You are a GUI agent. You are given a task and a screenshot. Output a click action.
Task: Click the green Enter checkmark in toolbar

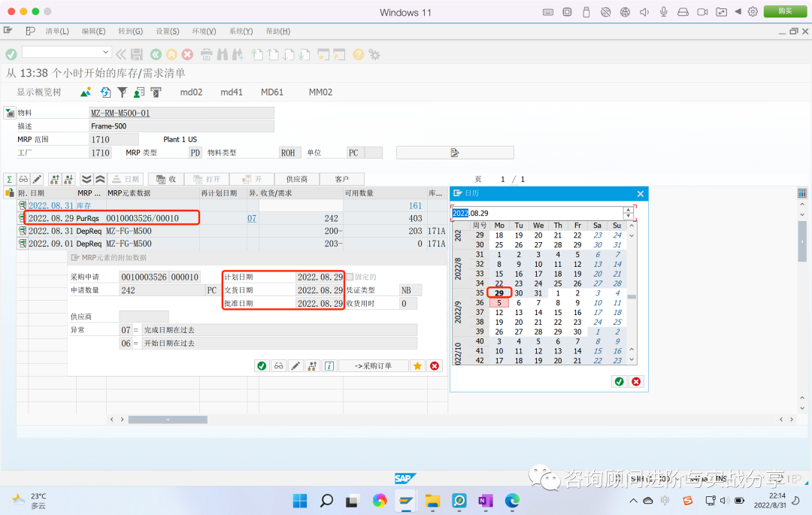pos(11,54)
